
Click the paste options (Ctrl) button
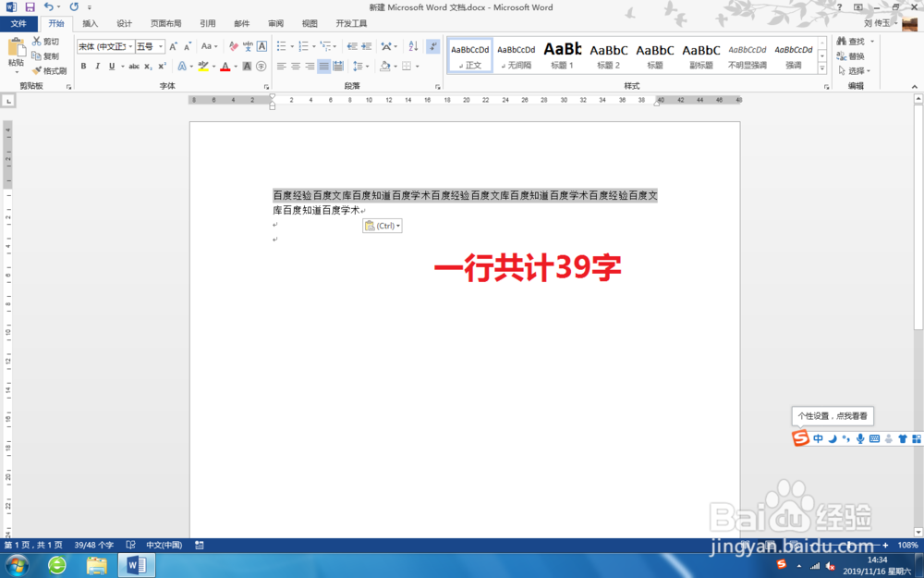tap(383, 226)
